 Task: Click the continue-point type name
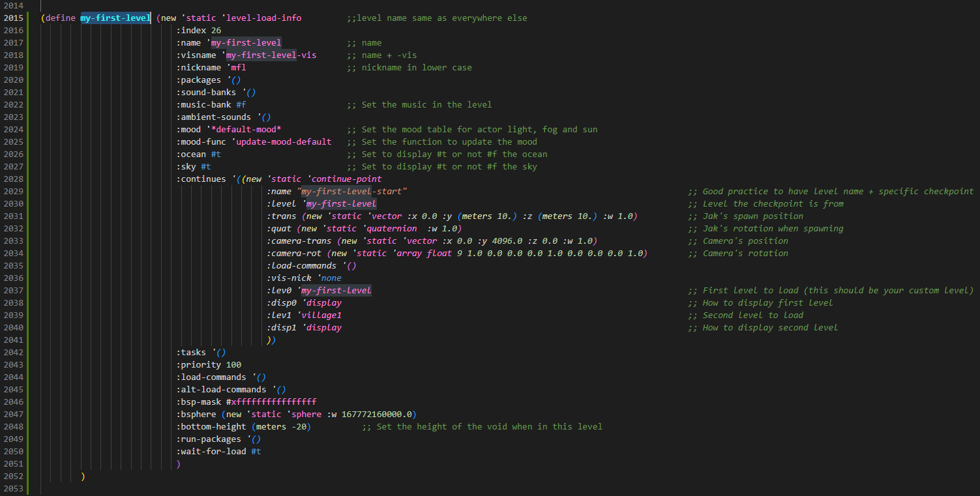(x=347, y=179)
